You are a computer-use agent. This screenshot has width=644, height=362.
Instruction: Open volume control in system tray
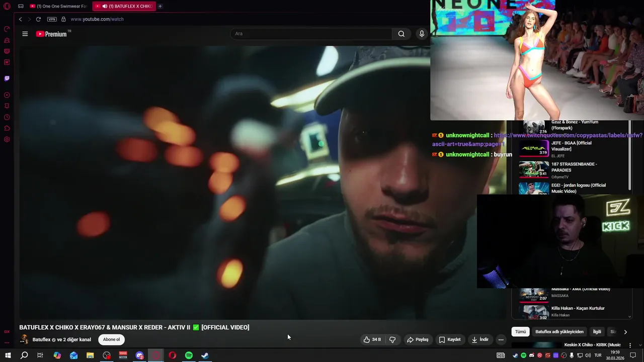588,355
